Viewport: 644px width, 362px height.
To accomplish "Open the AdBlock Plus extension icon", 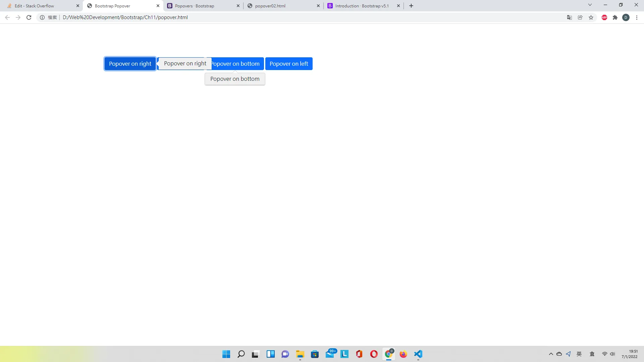I will 604,17.
